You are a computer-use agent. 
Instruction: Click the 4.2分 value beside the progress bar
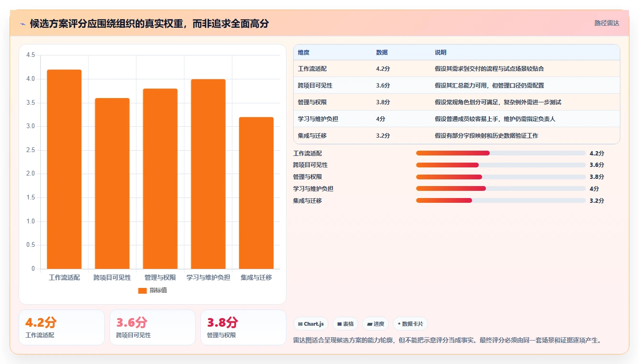click(x=597, y=154)
